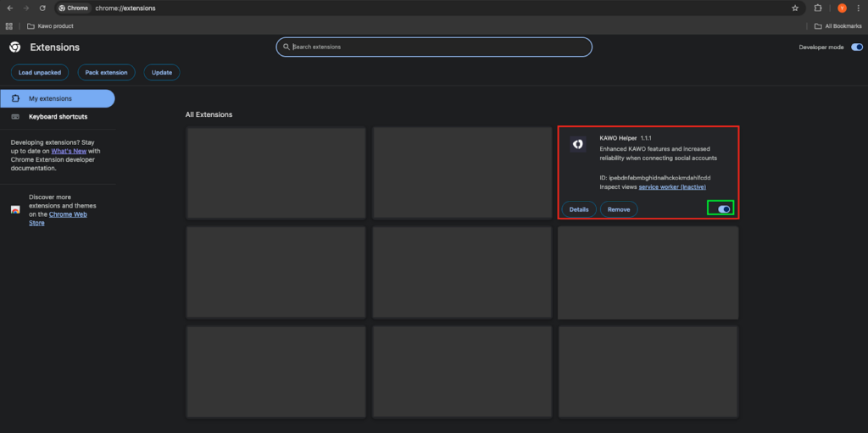Click the Load unpacked button
Image resolution: width=868 pixels, height=433 pixels.
pyautogui.click(x=40, y=73)
